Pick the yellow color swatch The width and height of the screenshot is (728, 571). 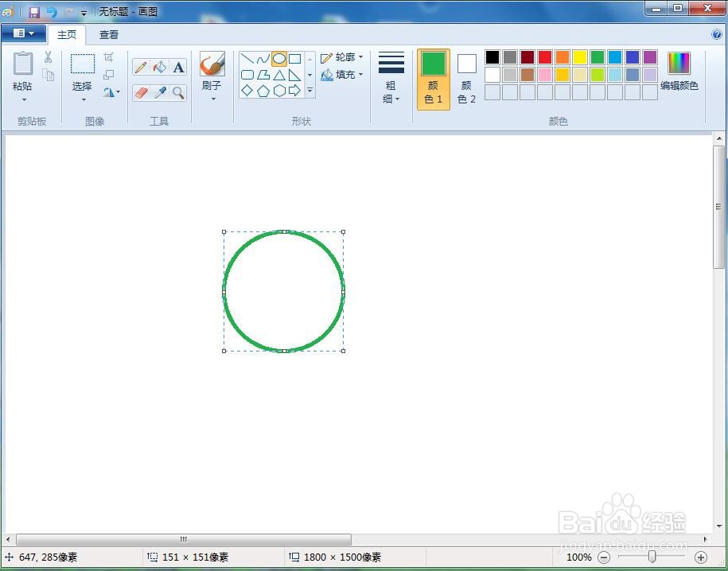(580, 57)
